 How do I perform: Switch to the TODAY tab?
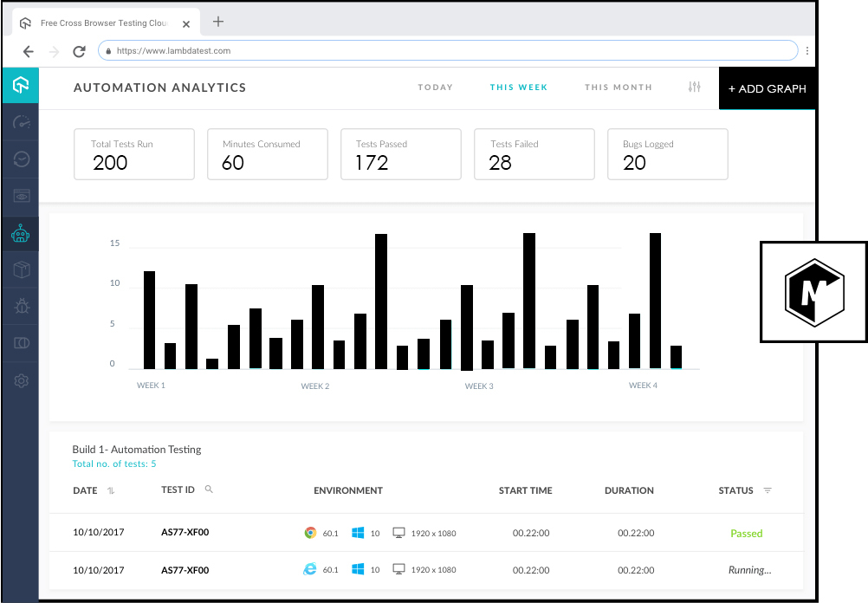[435, 87]
